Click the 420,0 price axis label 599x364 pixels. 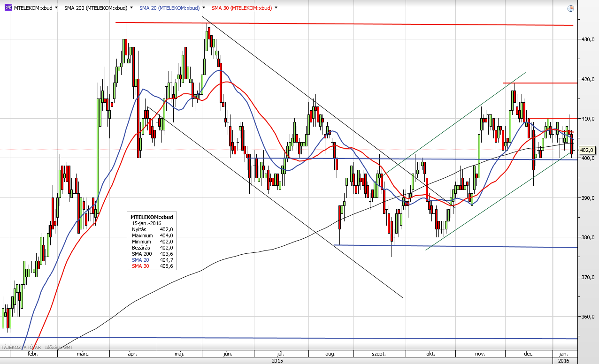(588, 79)
